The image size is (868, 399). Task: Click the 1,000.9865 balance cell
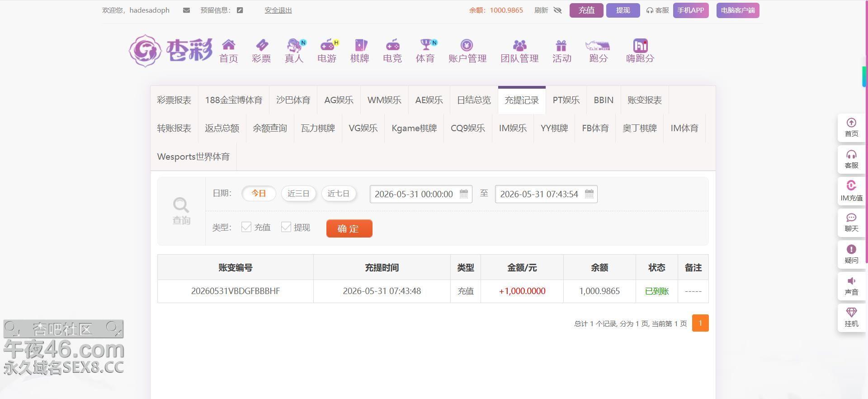(x=599, y=291)
